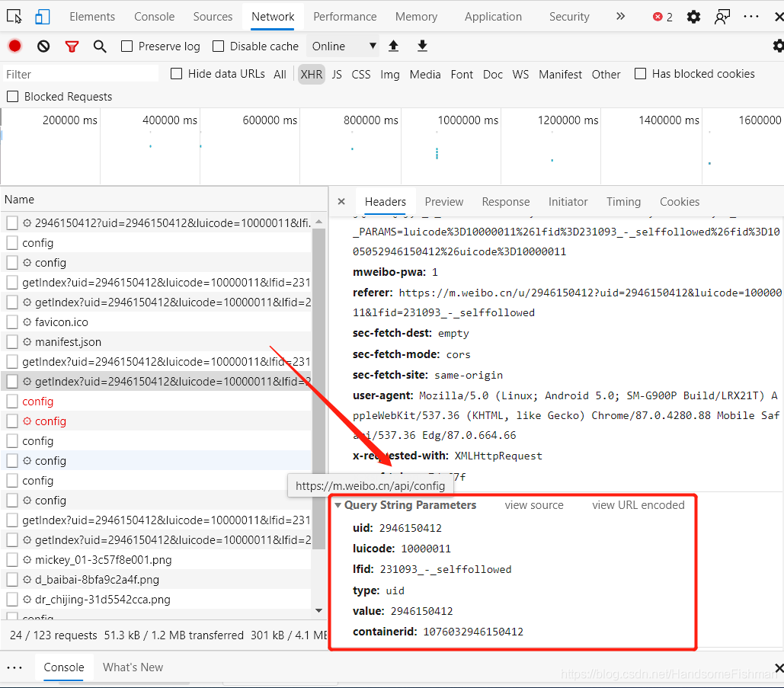Switch to the Preview details tab
This screenshot has height=688, width=784.
444,201
